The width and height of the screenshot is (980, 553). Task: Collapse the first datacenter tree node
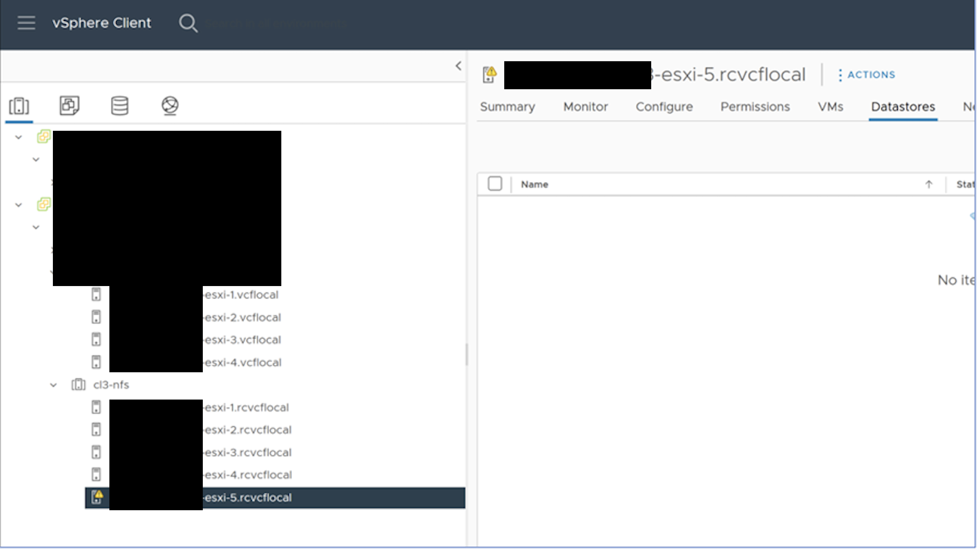pyautogui.click(x=36, y=160)
